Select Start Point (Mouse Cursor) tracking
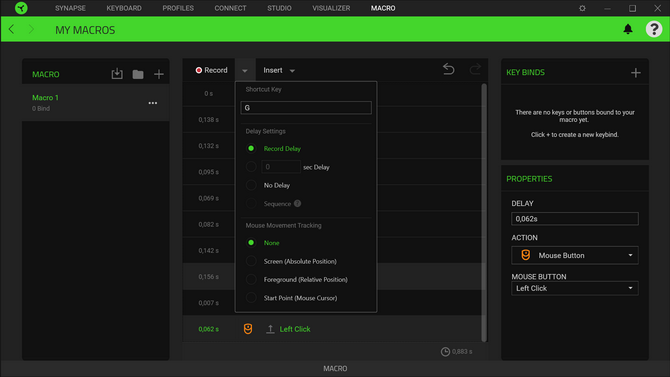 tap(251, 298)
